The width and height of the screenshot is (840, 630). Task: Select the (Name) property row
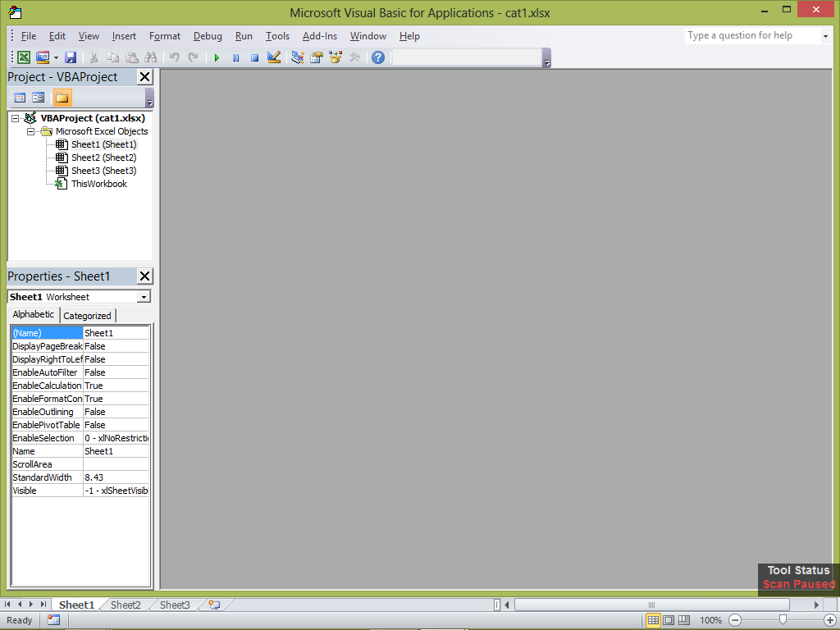80,333
